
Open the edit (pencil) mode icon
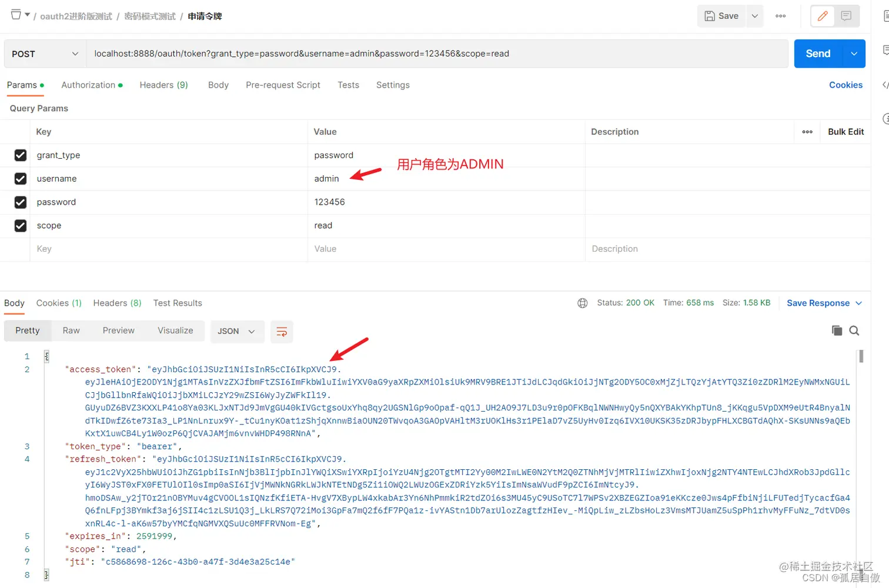(x=823, y=16)
